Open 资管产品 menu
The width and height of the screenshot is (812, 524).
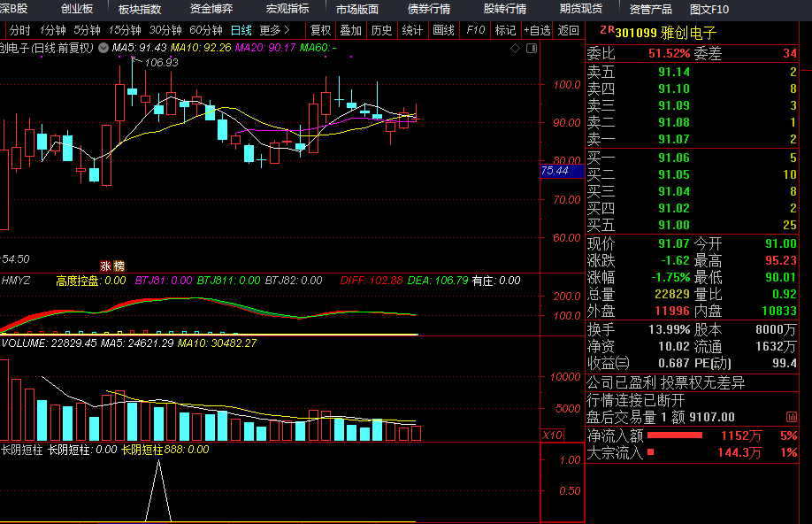(650, 9)
